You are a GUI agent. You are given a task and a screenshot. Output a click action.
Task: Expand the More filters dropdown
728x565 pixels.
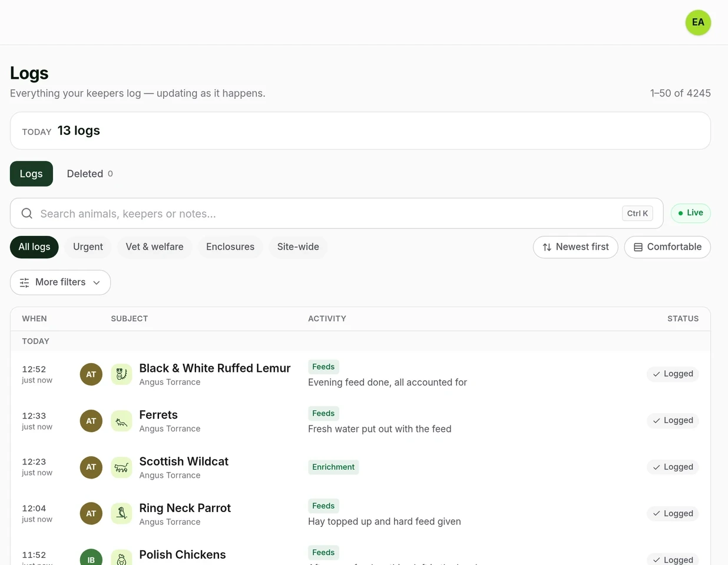point(60,282)
